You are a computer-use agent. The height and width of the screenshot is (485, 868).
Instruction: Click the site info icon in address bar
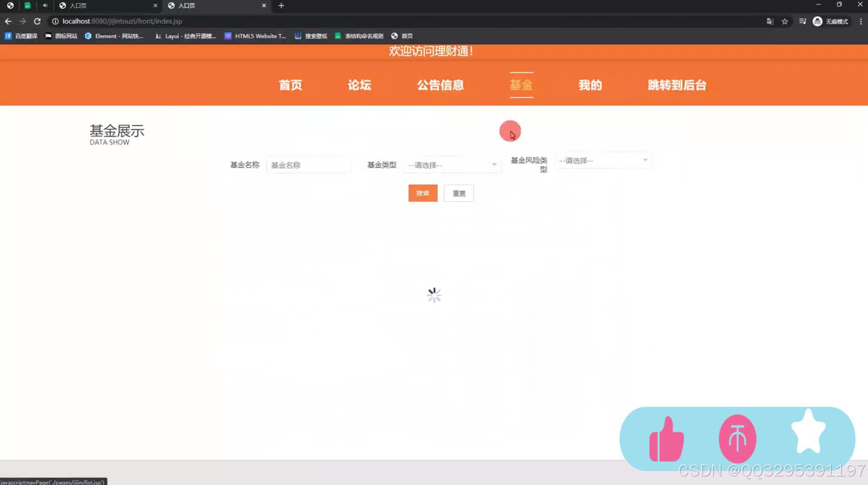[x=55, y=21]
